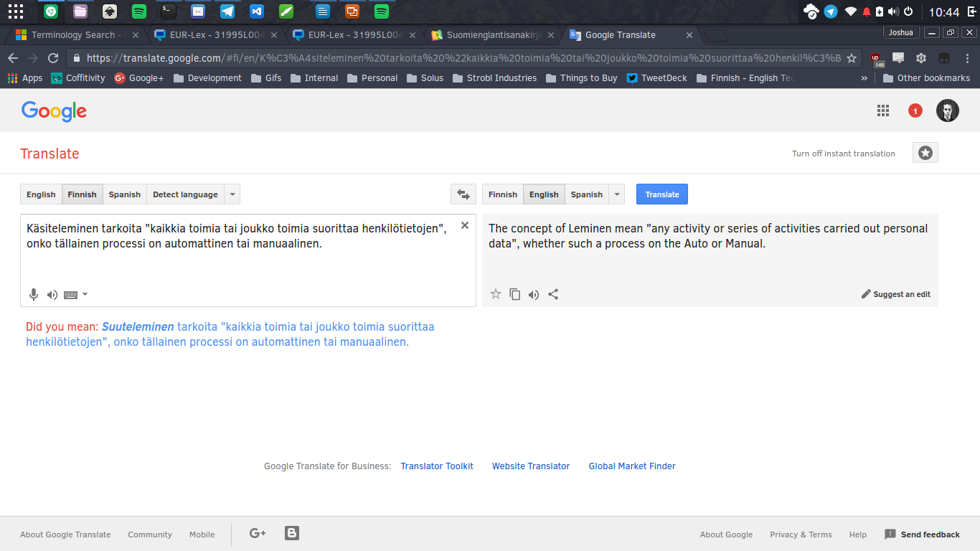
Task: Open the CSS extension icon
Action: coord(897,58)
